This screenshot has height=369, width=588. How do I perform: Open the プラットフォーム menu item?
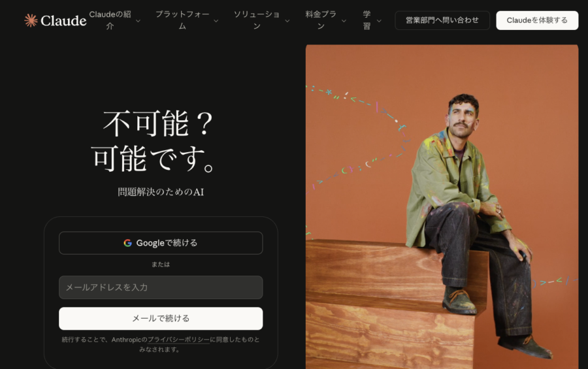click(182, 20)
